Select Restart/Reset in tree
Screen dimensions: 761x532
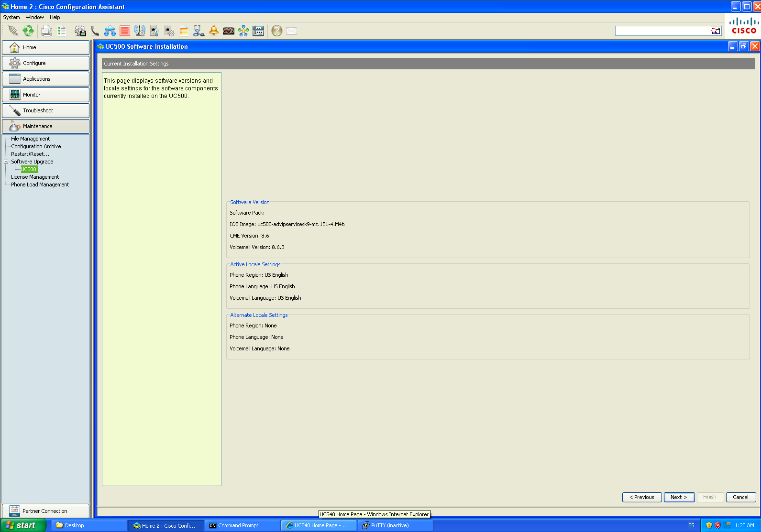[x=30, y=154]
